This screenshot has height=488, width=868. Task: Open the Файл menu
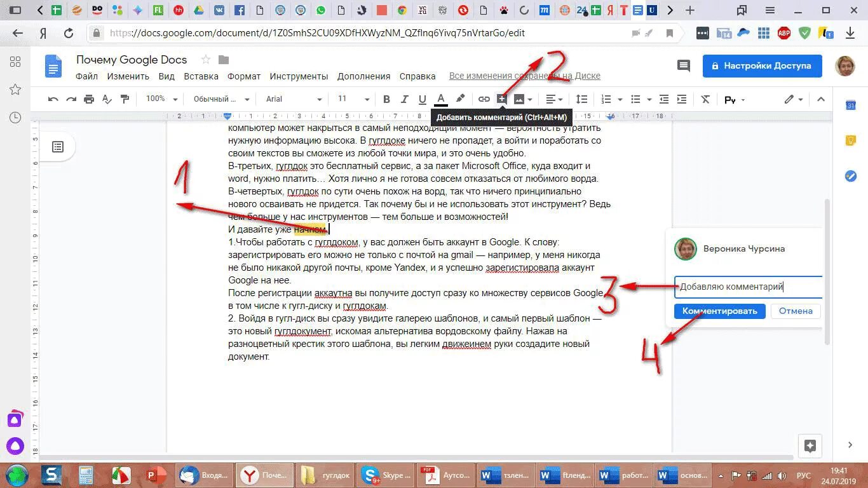pos(86,76)
